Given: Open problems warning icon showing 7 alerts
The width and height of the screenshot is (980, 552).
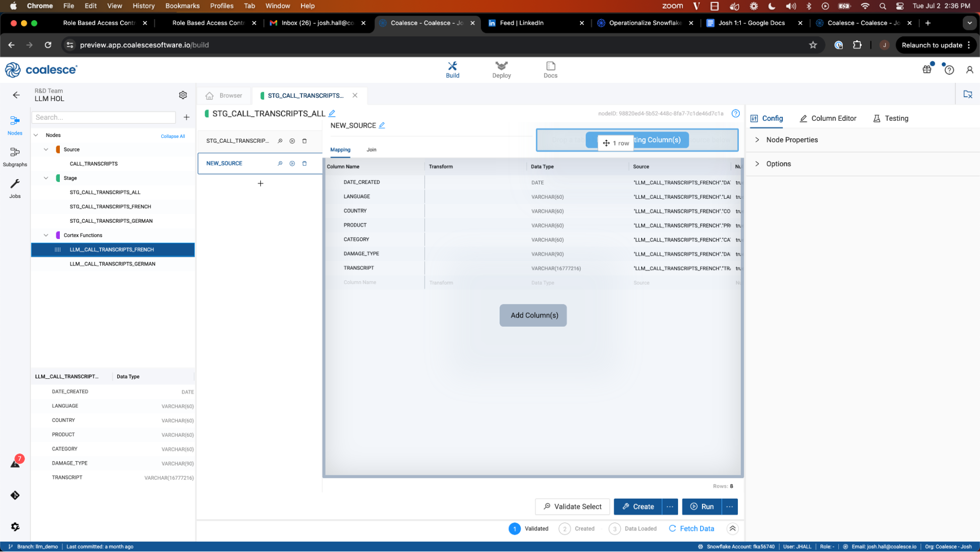Looking at the screenshot, I should pos(16,463).
